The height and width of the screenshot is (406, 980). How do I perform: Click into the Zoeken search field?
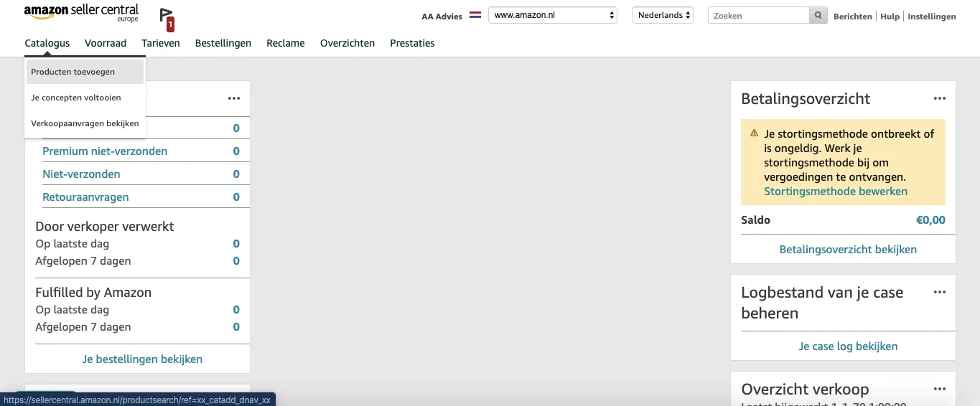758,16
